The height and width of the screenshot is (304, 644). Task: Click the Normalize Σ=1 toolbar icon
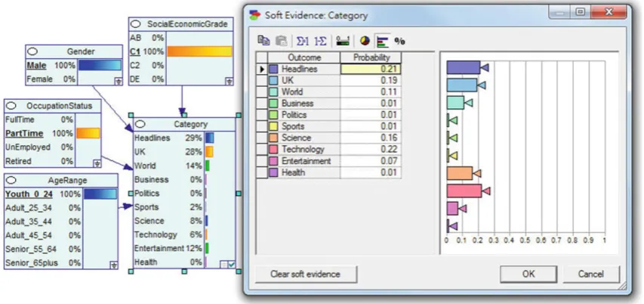(x=303, y=41)
